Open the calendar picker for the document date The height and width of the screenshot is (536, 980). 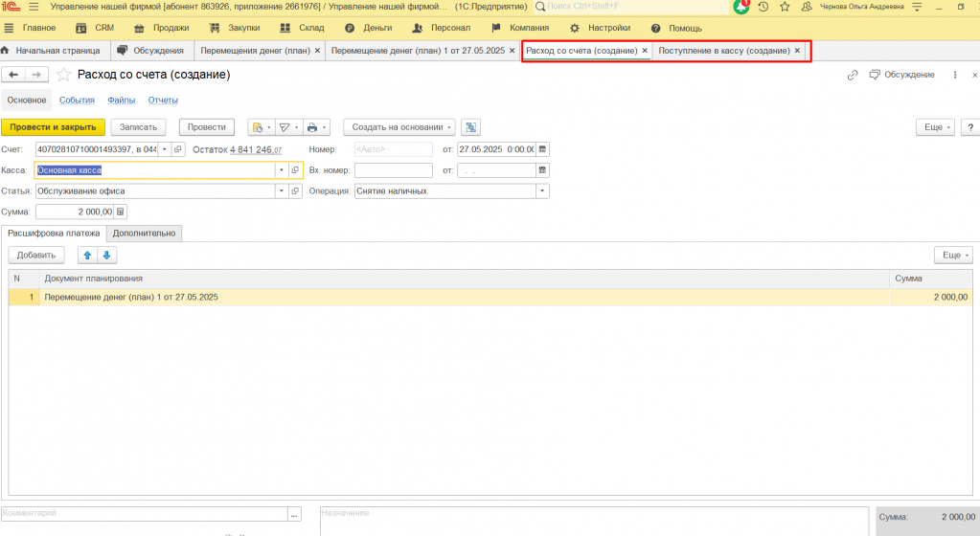pos(542,149)
